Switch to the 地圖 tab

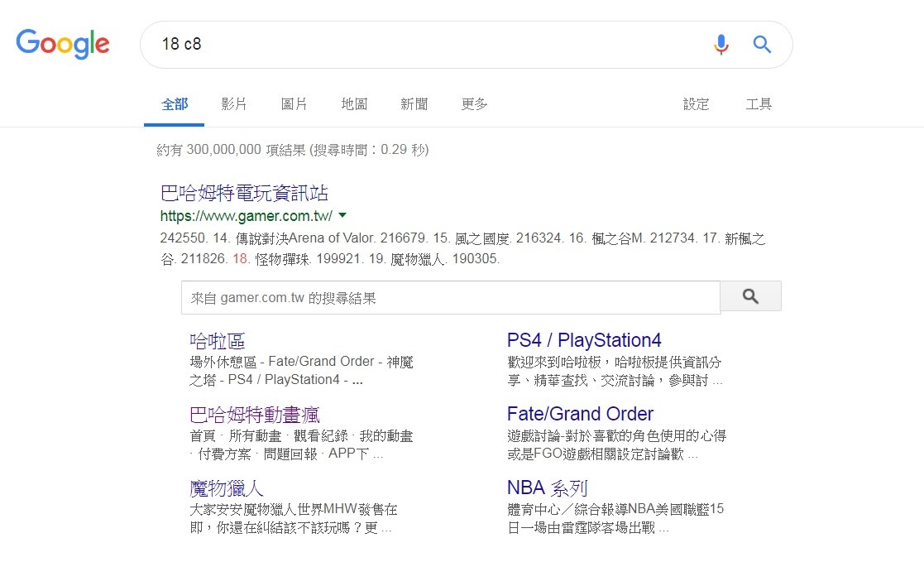coord(354,104)
